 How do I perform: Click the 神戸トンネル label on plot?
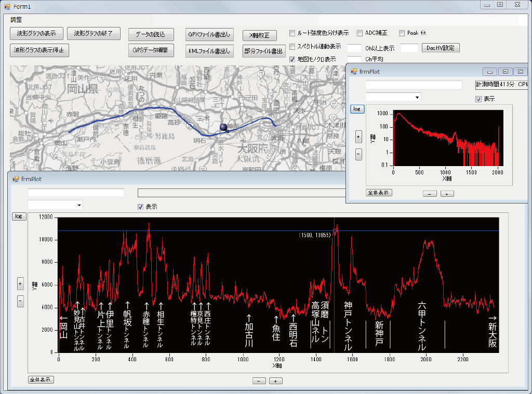(x=348, y=326)
